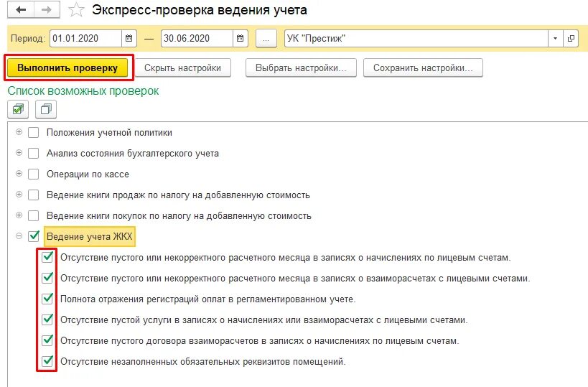Uncheck Полнота отражения регистраций оплат checkbox
The width and height of the screenshot is (588, 387).
47,299
